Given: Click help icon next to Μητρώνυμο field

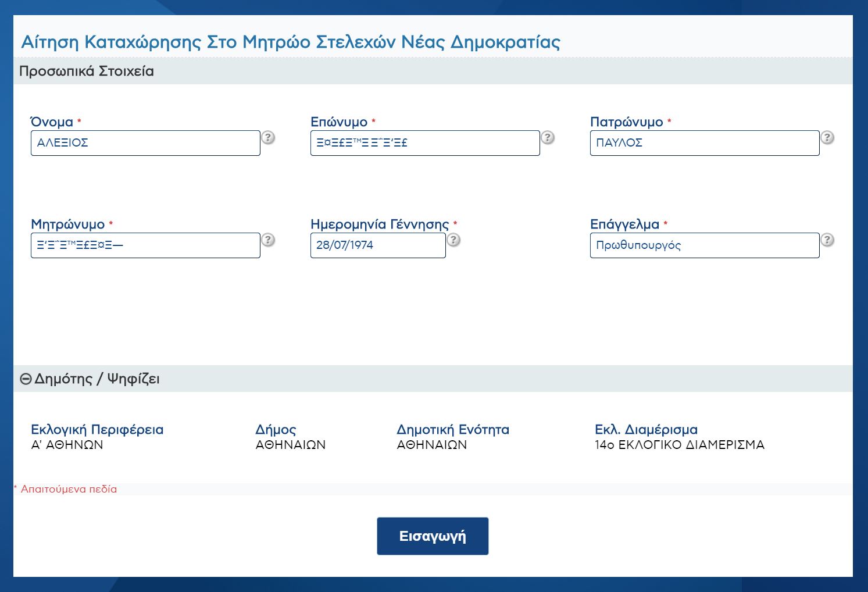Looking at the screenshot, I should [268, 240].
